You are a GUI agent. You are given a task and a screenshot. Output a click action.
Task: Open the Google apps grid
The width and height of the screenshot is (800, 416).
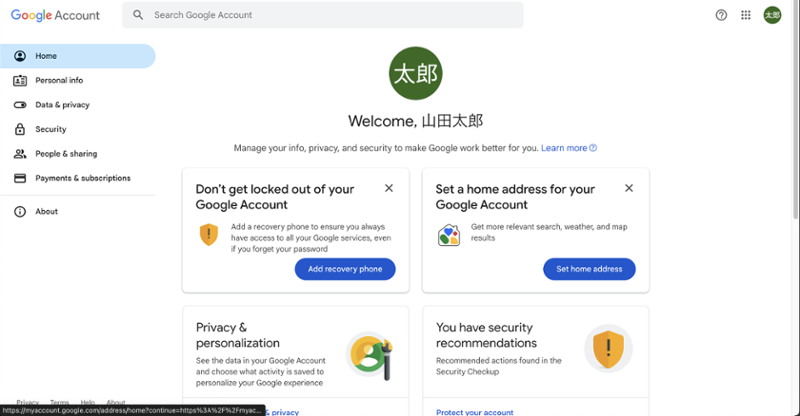coord(746,15)
